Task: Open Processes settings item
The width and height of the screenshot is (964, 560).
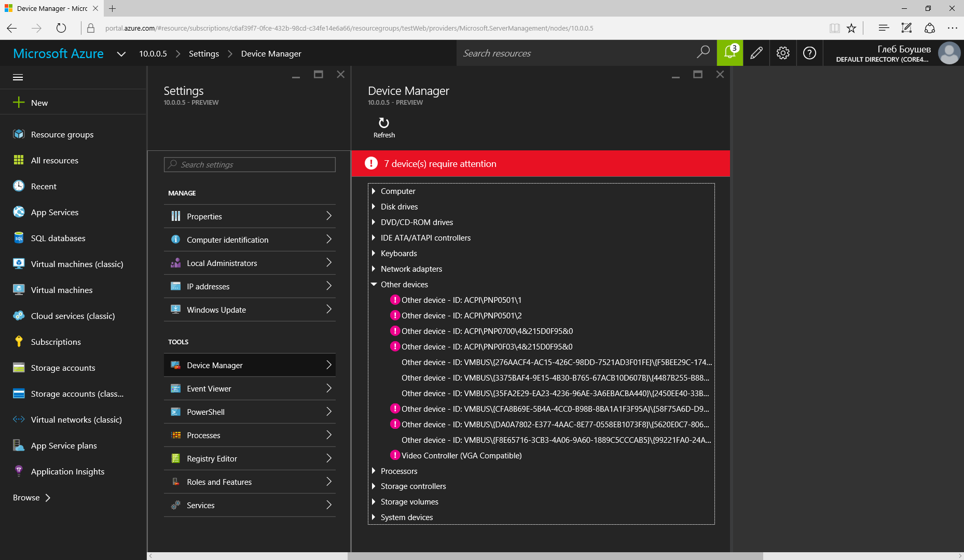Action: pos(250,435)
